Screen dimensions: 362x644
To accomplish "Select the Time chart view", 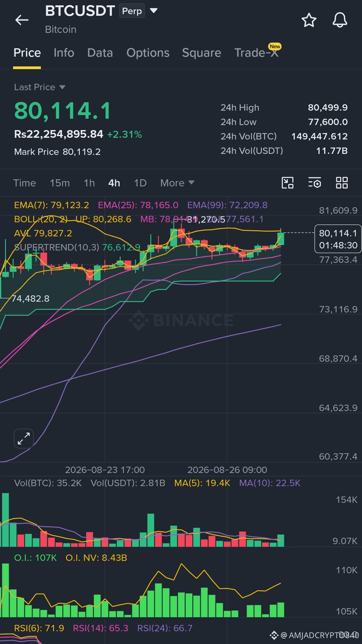I will 24,183.
